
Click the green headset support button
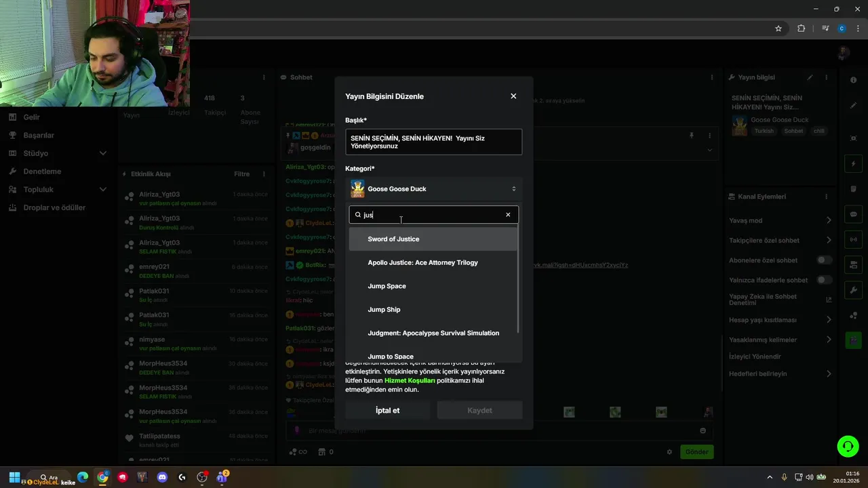tap(848, 446)
